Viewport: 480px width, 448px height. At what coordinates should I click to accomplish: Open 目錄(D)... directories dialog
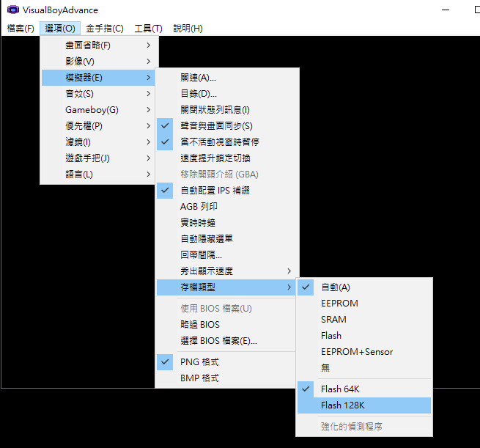tap(227, 94)
